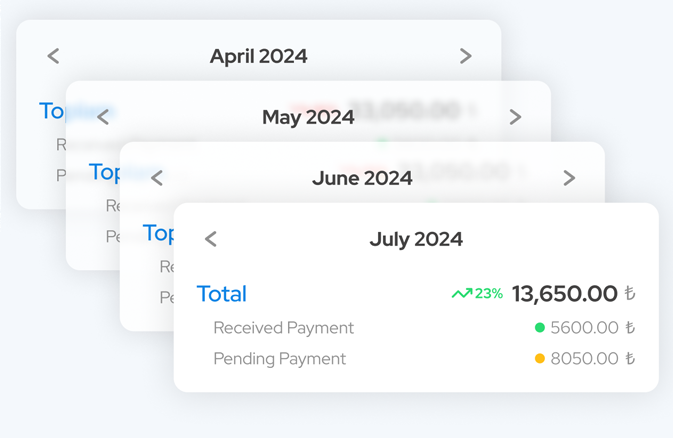This screenshot has height=438, width=673.
Task: Click previous arrow on June 2024 card
Action: pos(157,178)
